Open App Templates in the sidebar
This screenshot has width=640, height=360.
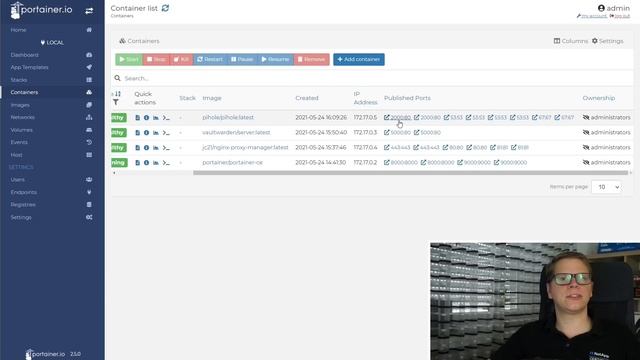click(29, 67)
